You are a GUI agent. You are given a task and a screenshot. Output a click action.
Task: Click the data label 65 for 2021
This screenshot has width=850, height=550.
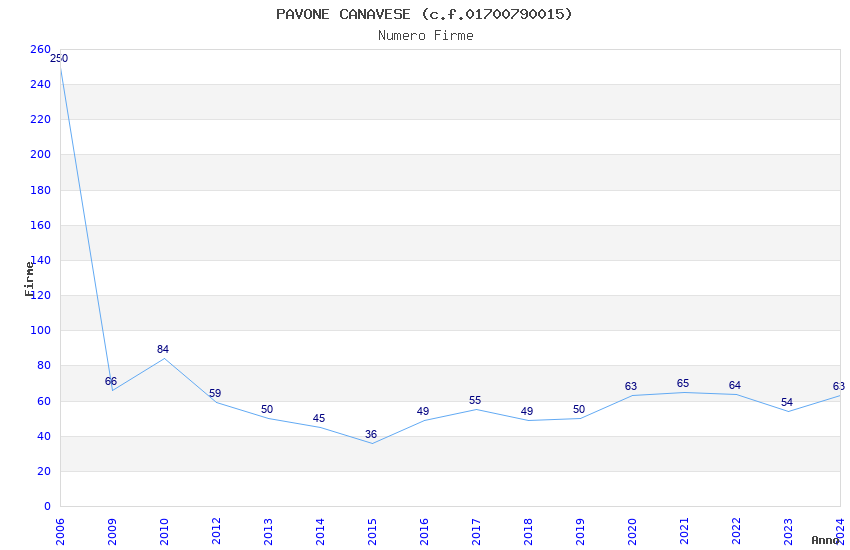point(683,384)
